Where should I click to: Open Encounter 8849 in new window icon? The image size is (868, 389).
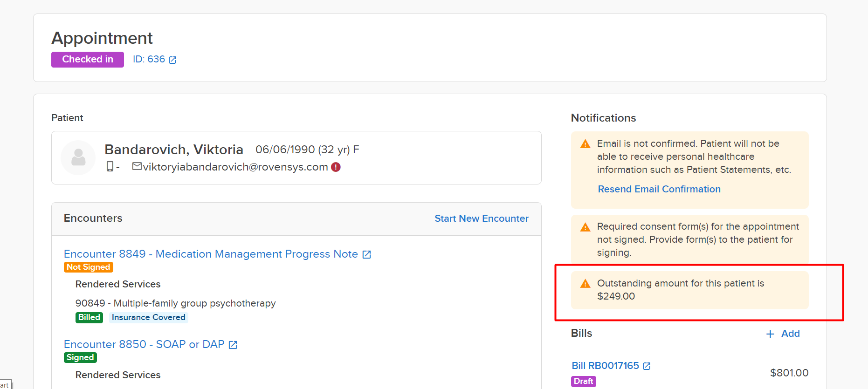[x=367, y=254]
